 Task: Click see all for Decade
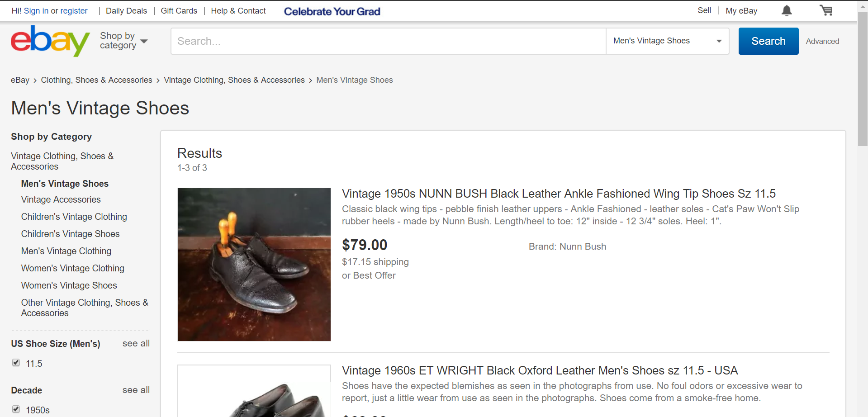(x=136, y=390)
